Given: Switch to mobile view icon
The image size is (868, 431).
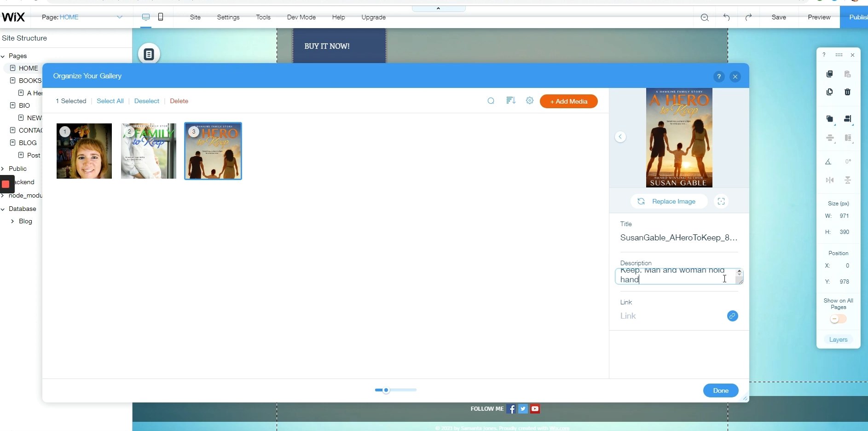Looking at the screenshot, I should coord(161,17).
